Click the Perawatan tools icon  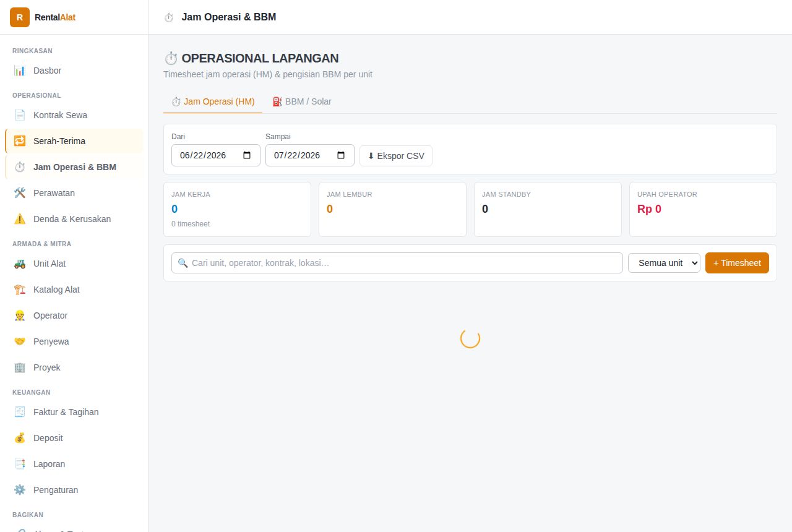pyautogui.click(x=20, y=193)
